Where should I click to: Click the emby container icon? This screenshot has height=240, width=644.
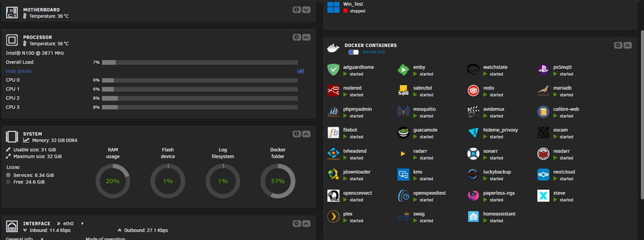point(403,70)
